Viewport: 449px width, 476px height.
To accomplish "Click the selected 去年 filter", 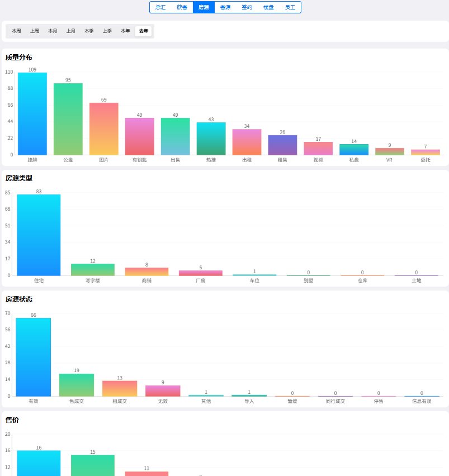I will pos(143,31).
